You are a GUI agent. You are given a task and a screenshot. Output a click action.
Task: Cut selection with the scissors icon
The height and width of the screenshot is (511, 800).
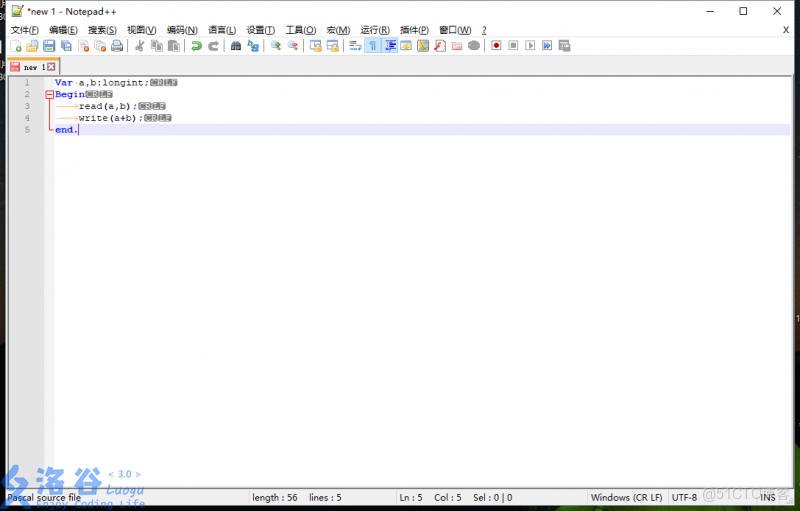pos(139,46)
